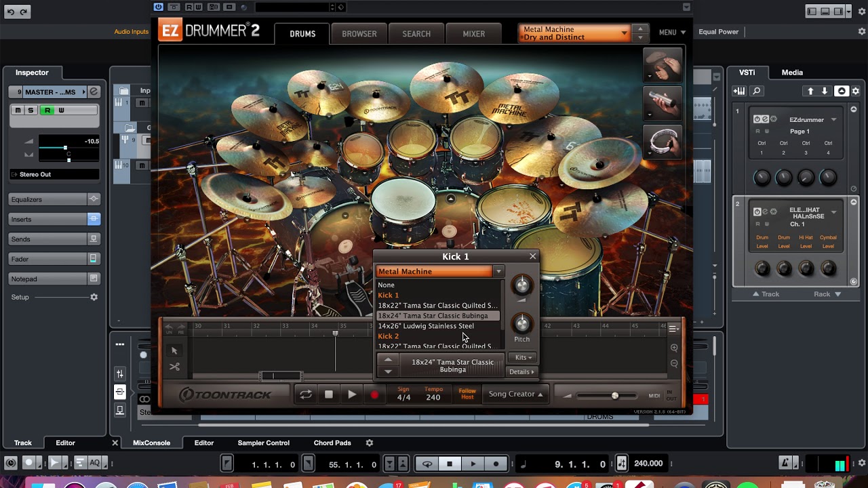Open the Media tab
The width and height of the screenshot is (868, 488).
[x=792, y=73]
